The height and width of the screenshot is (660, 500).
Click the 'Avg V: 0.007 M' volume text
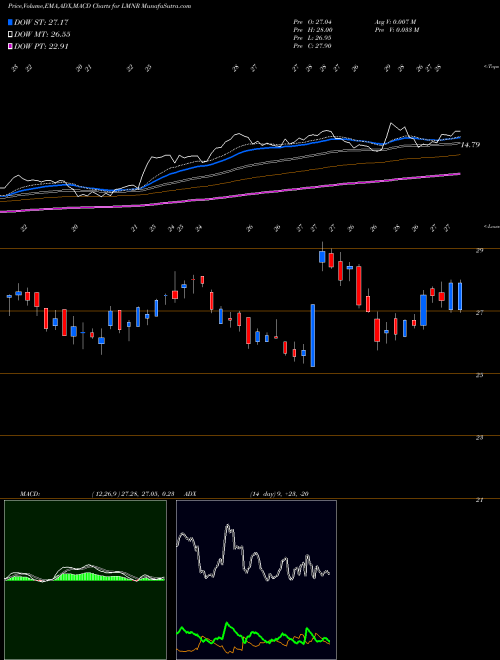point(395,21)
